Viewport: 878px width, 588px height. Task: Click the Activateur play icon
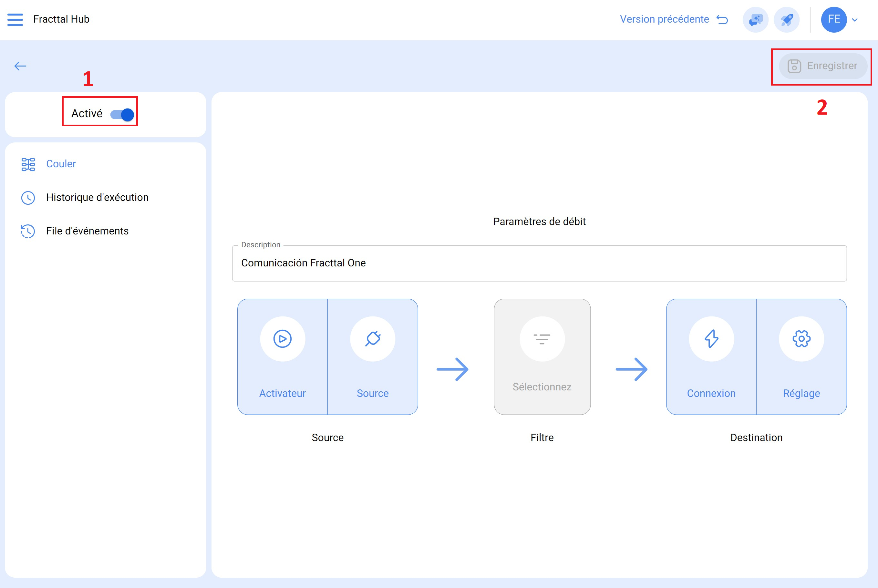click(x=283, y=339)
